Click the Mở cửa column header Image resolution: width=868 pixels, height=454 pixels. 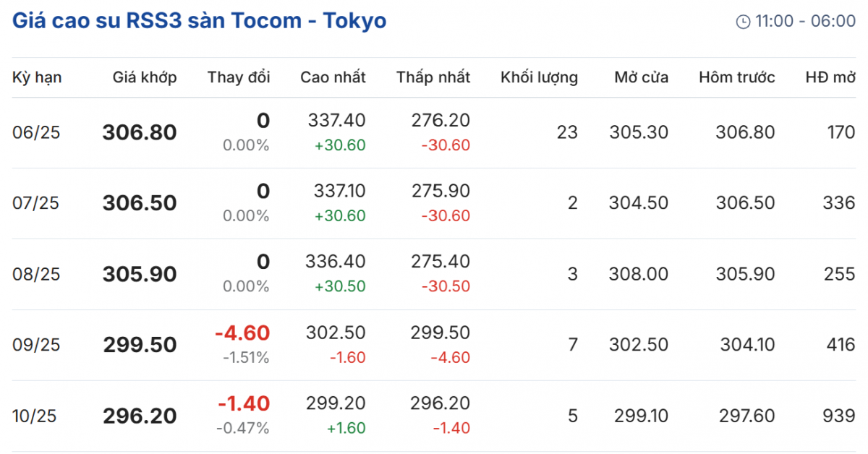(641, 77)
